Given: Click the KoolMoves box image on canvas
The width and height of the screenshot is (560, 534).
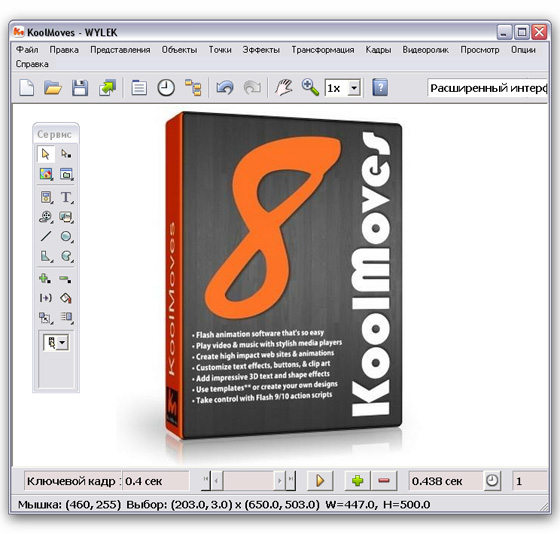Looking at the screenshot, I should (284, 275).
